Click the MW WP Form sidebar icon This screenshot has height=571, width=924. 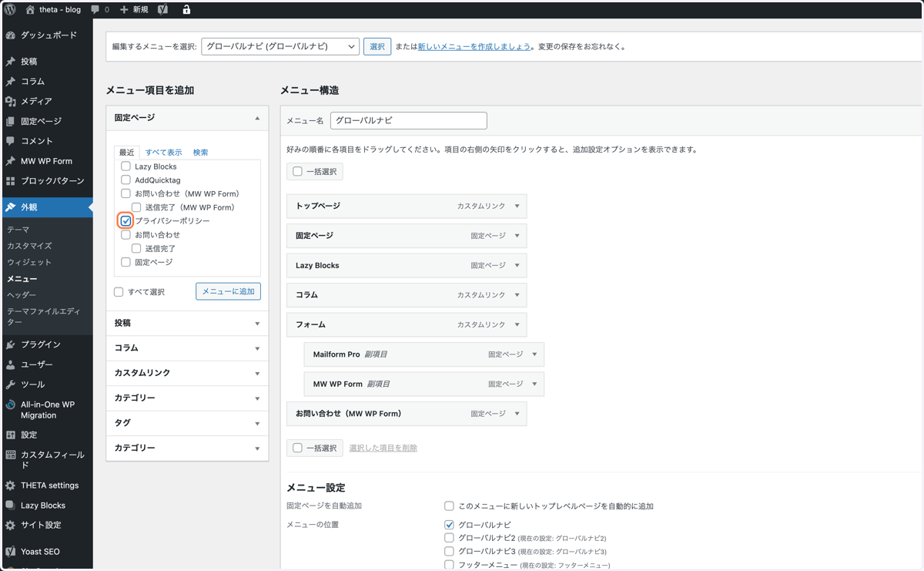pyautogui.click(x=10, y=161)
